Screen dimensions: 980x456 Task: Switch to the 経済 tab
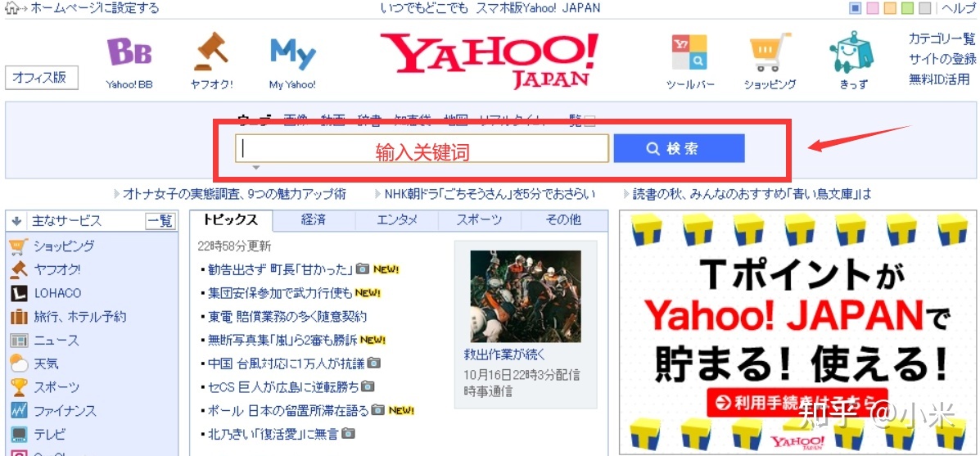(314, 220)
